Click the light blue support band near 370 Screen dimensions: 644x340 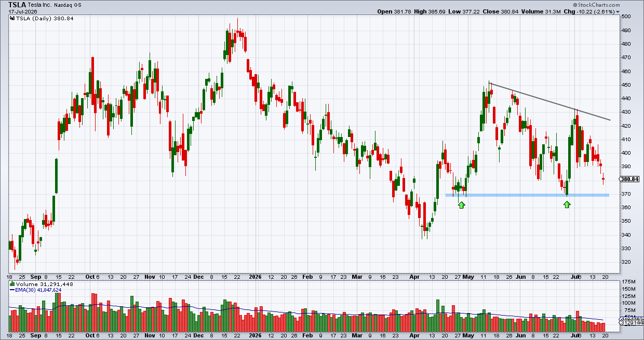[x=527, y=195]
